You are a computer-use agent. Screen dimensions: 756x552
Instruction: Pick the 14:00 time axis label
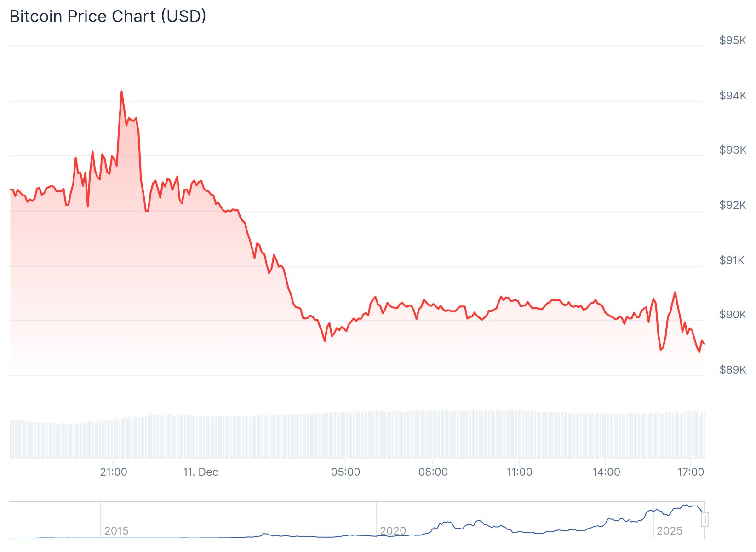[606, 472]
